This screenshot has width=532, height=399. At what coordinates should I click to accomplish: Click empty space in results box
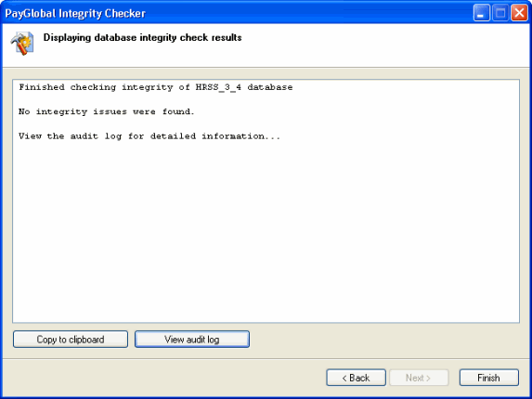pyautogui.click(x=266, y=230)
